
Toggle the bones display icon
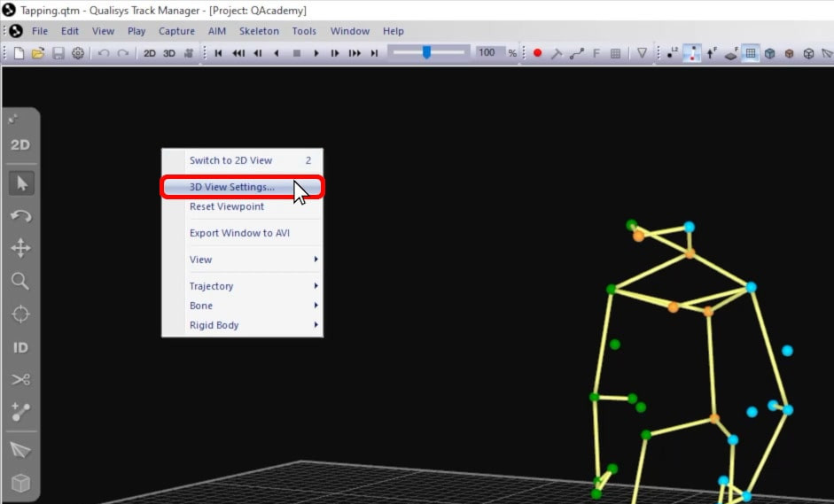point(691,53)
